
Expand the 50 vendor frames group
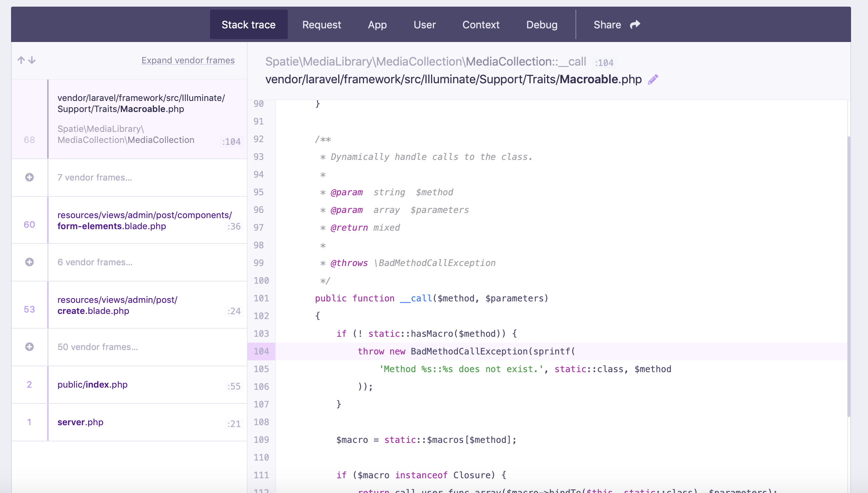point(29,347)
